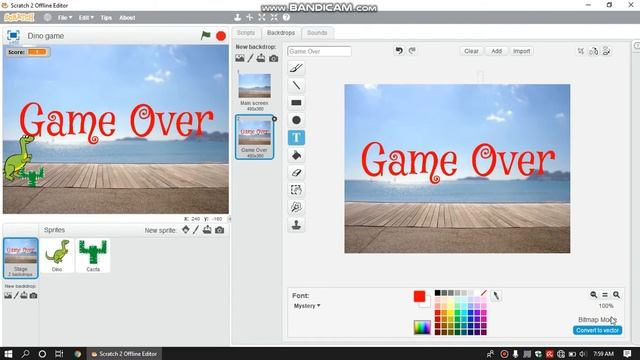The image size is (640, 360).
Task: Select the Cacta sprite
Action: tap(93, 256)
